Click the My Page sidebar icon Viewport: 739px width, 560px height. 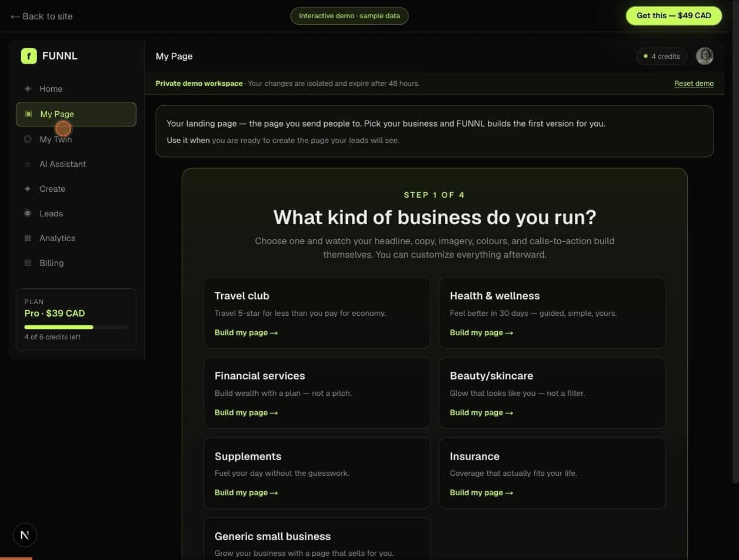click(x=28, y=114)
